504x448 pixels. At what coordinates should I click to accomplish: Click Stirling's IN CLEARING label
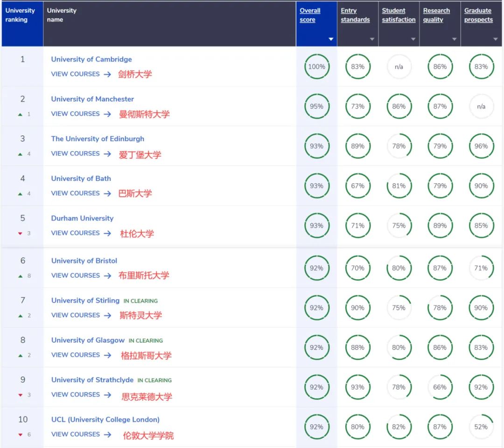point(140,301)
